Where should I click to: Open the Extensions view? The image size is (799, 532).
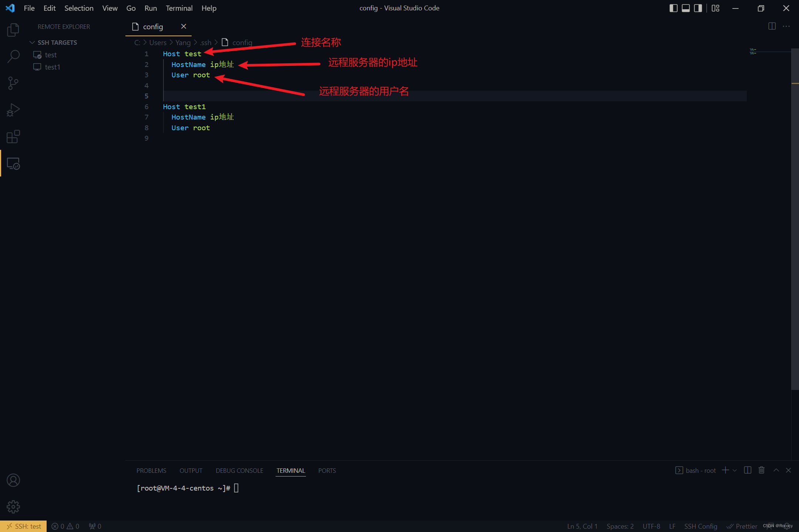tap(13, 137)
